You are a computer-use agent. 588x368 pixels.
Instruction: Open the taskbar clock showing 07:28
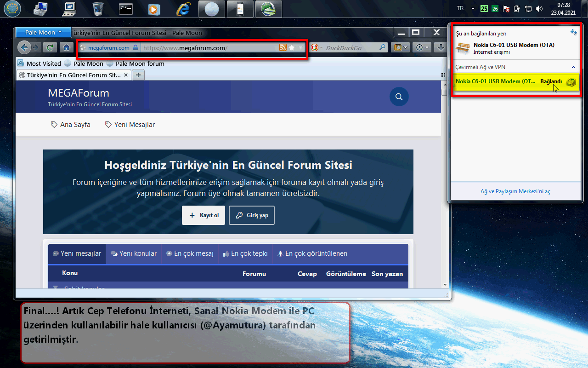[563, 9]
